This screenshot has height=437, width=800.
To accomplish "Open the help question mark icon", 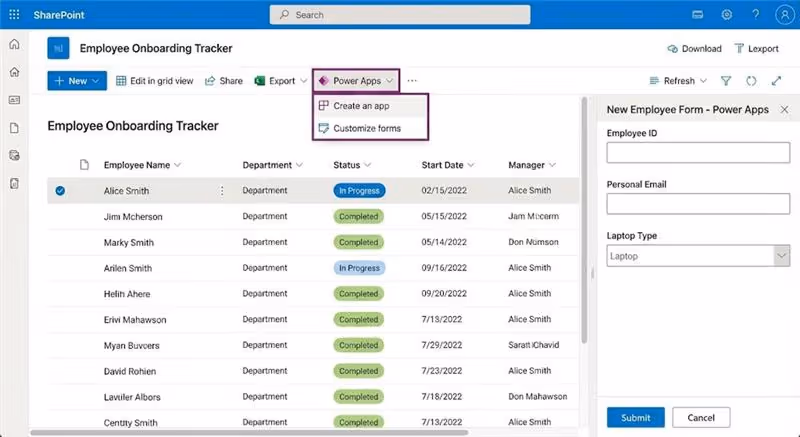I will (x=756, y=15).
